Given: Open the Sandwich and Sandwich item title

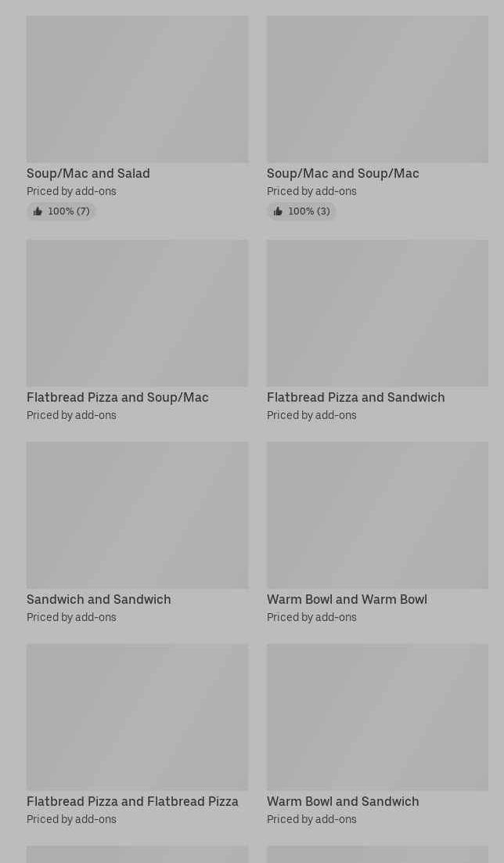Looking at the screenshot, I should (99, 599).
